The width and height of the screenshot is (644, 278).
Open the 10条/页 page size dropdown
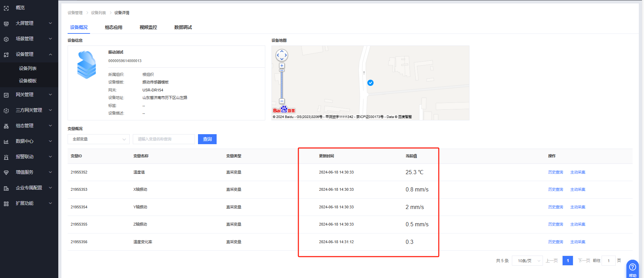click(527, 261)
